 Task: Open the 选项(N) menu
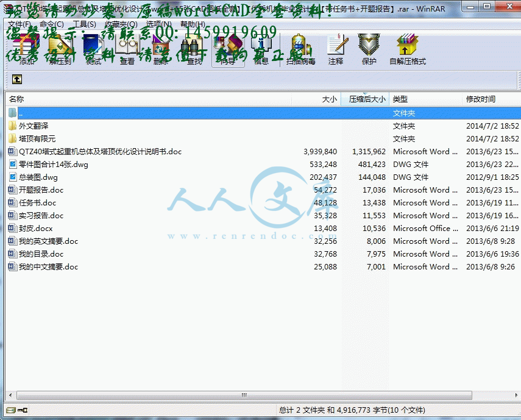159,24
